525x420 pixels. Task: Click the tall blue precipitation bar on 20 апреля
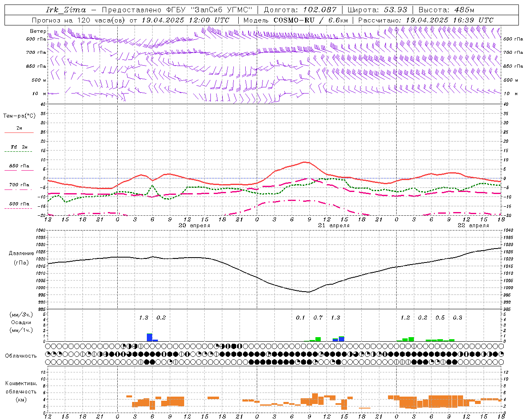150,338
